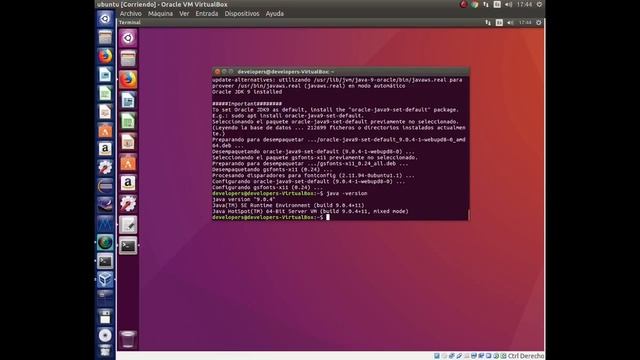640x360 pixels.
Task: Open LibreOffice Impress in the guest VM launcher
Action: [128, 142]
